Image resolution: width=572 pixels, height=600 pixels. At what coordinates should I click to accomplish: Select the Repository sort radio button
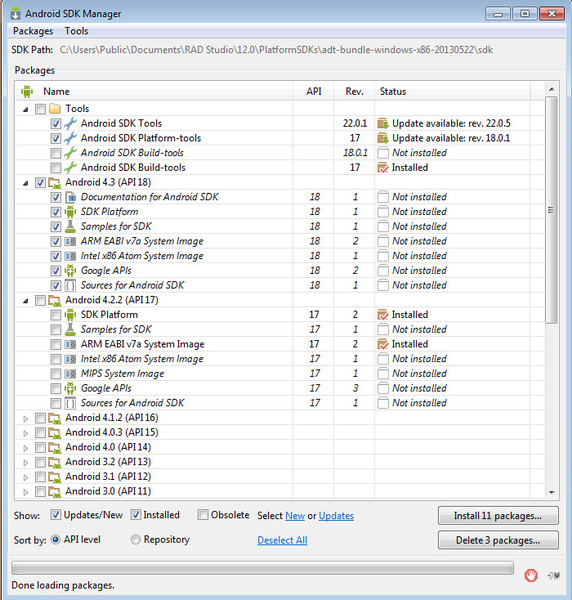click(x=135, y=540)
